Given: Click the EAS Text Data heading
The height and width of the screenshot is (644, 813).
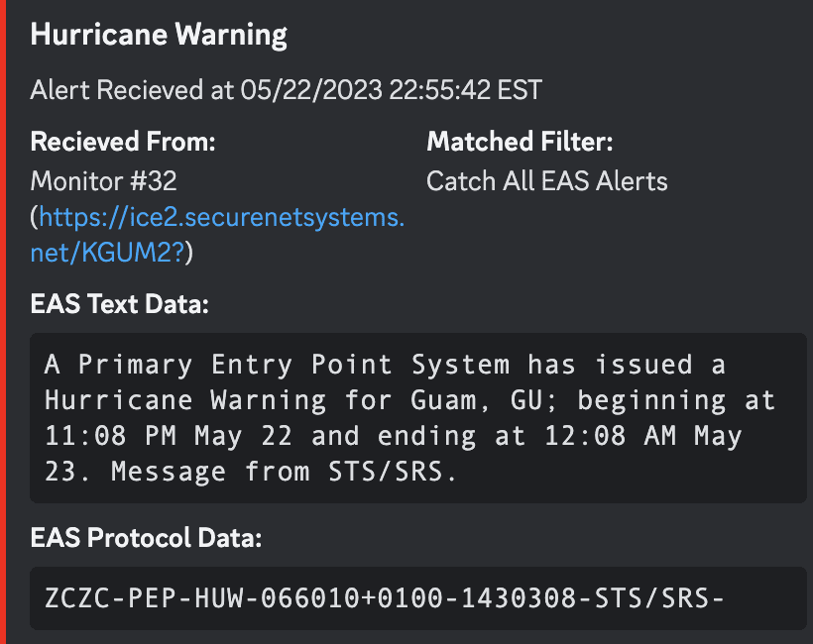Looking at the screenshot, I should click(119, 303).
